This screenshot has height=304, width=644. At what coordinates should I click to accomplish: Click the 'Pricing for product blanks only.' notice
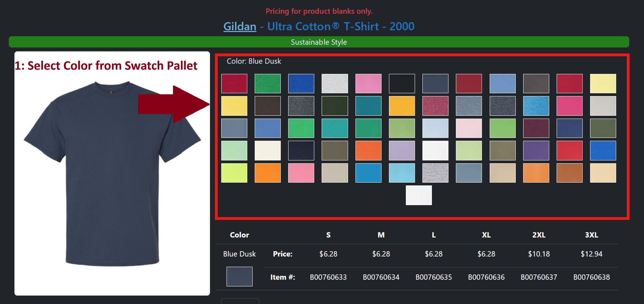point(319,11)
